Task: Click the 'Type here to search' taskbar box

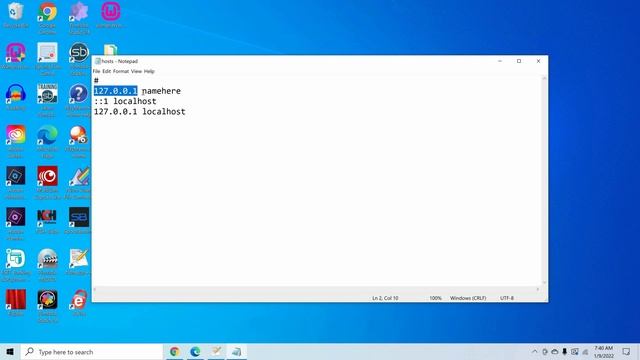Action: 92,351
